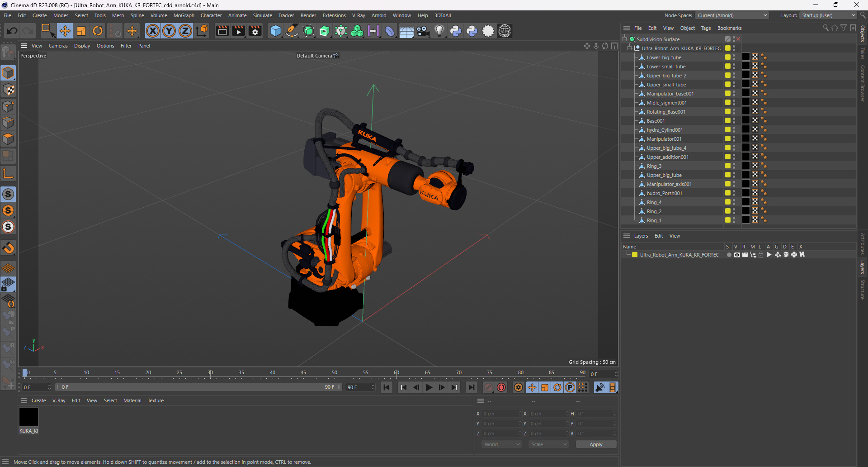Image resolution: width=868 pixels, height=467 pixels.
Task: Open Object Manager Tags menu
Action: coord(706,28)
